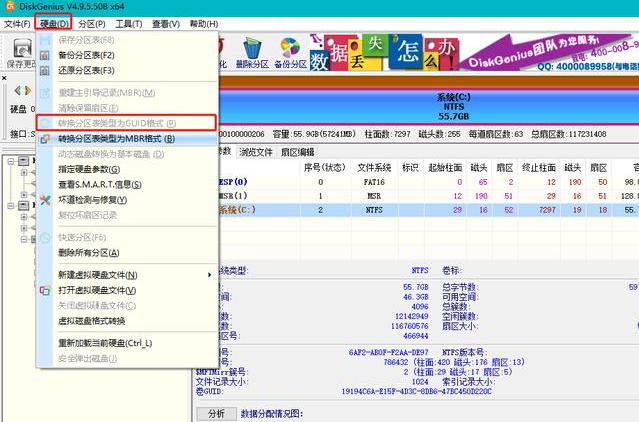The height and width of the screenshot is (422, 639).
Task: Click the bad track repair tools icon
Action: [x=45, y=200]
